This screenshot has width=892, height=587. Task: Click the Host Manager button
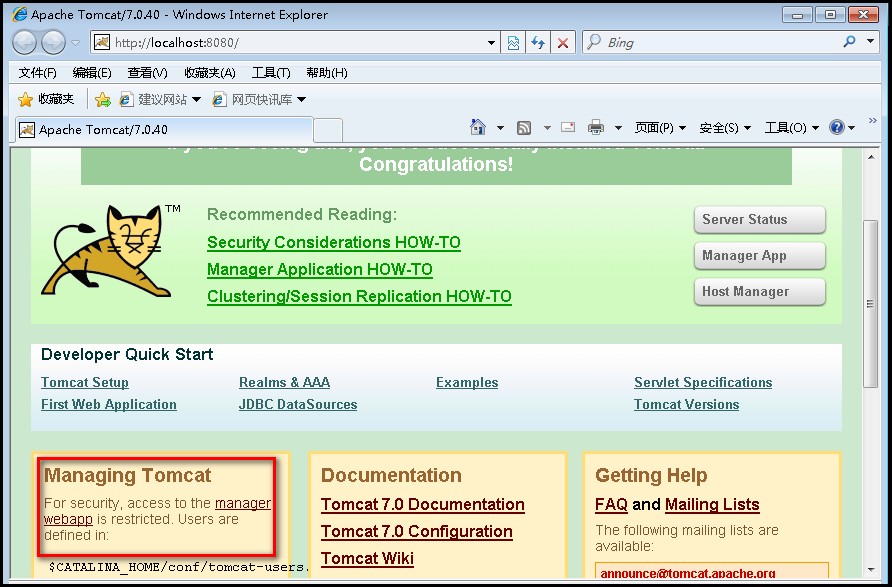759,292
